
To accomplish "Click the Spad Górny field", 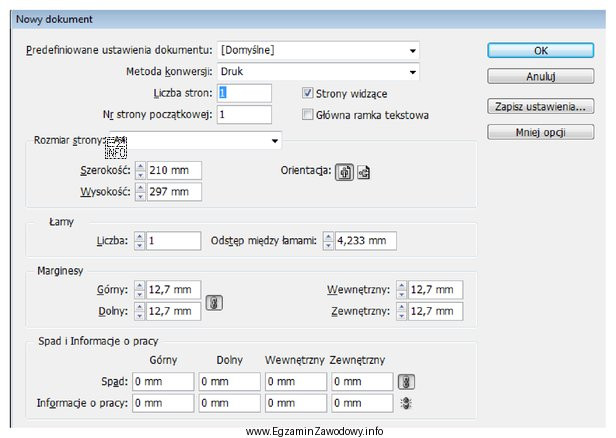I will coord(163,381).
